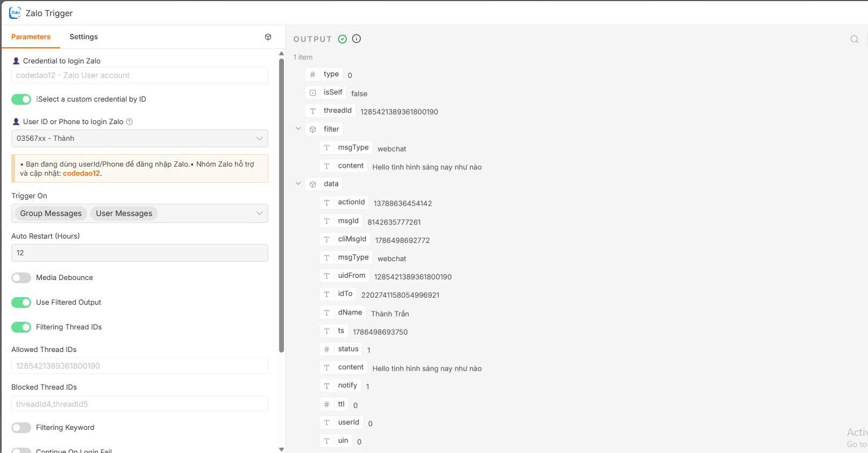Click the msgId value 8142635777261
The height and width of the screenshot is (453, 868).
[394, 222]
